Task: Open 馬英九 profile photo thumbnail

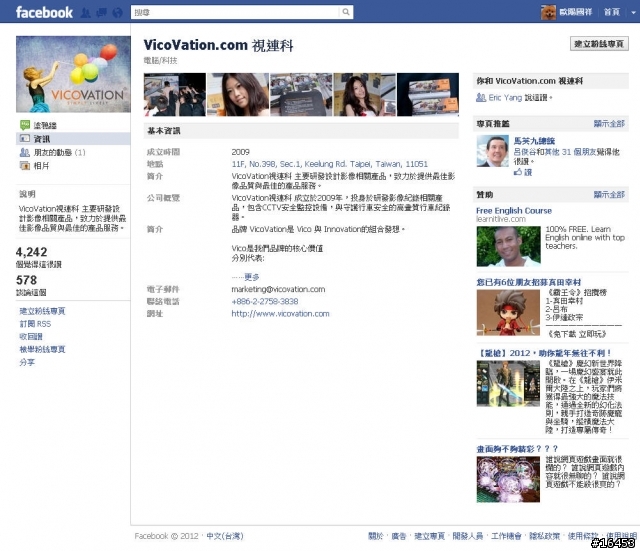Action: 493,151
